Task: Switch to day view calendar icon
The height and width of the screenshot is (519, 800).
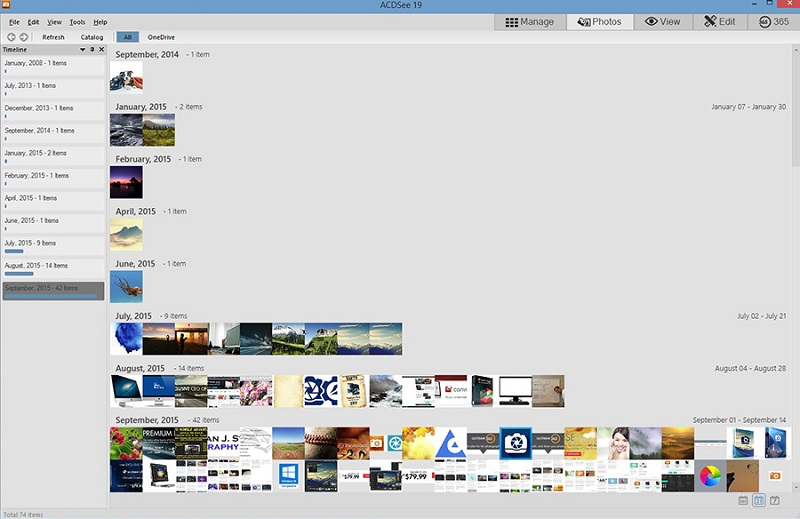Action: (774, 501)
